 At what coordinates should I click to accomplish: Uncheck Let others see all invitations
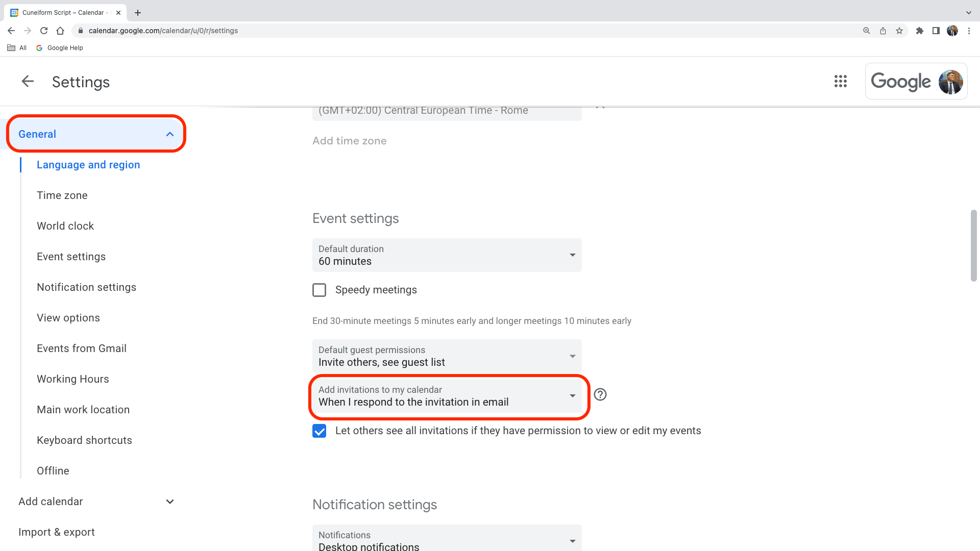click(x=320, y=431)
